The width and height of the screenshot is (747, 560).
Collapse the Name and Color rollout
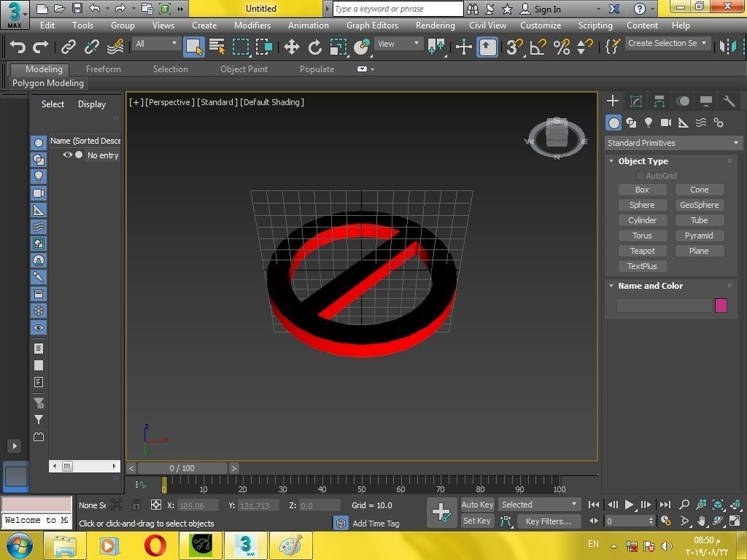pos(612,286)
